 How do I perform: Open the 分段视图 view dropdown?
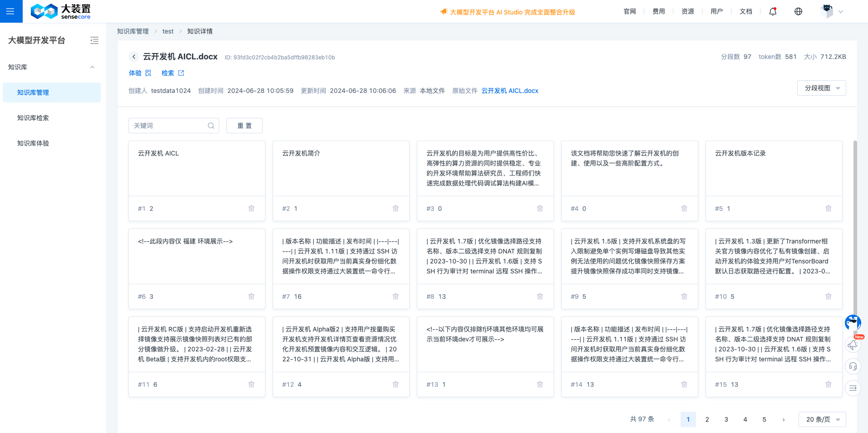pos(821,88)
